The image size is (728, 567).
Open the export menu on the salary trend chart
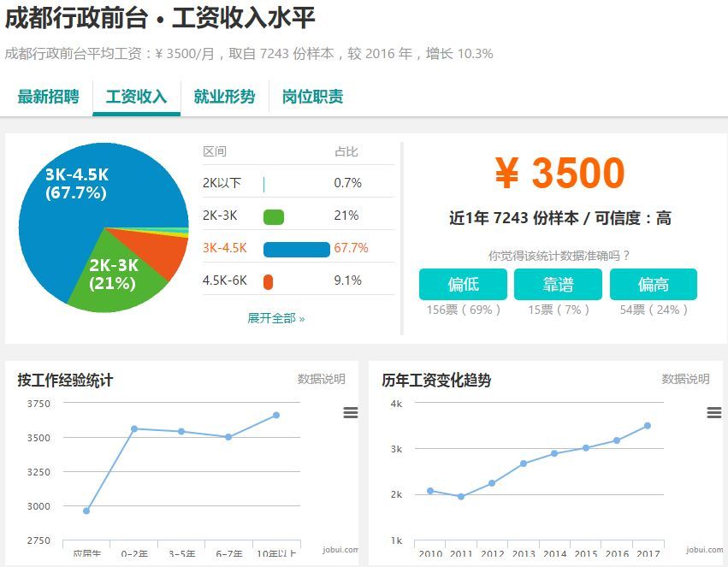[714, 412]
